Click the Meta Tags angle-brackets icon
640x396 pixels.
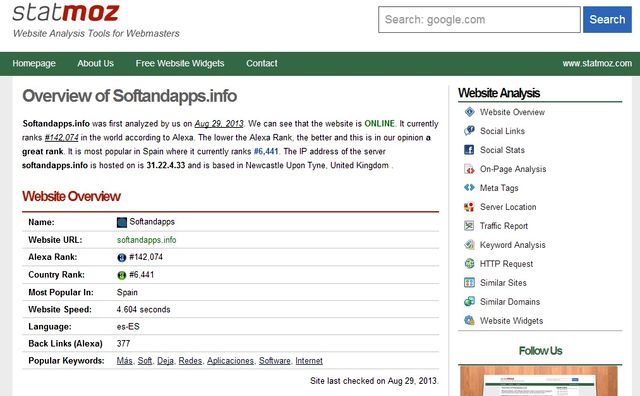(469, 187)
